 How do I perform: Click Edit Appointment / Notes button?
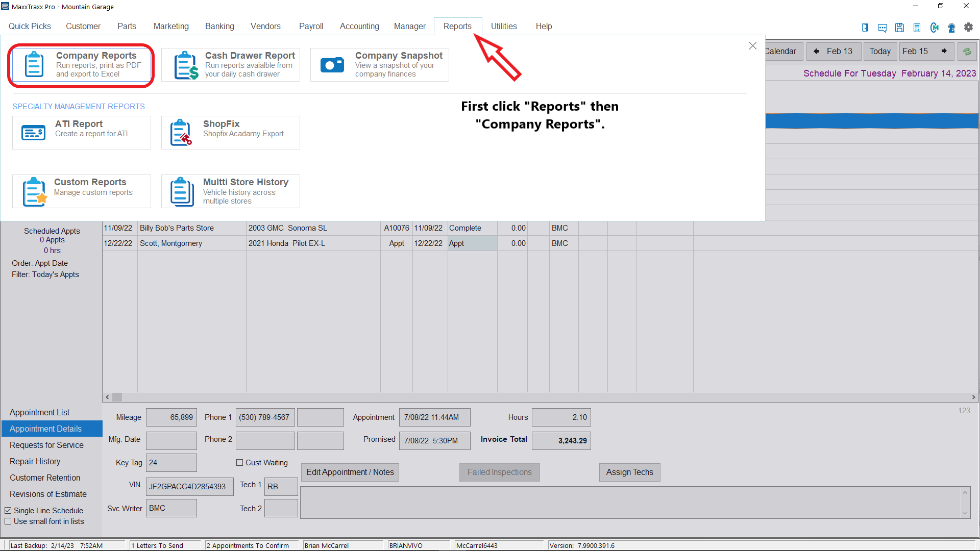click(x=350, y=472)
